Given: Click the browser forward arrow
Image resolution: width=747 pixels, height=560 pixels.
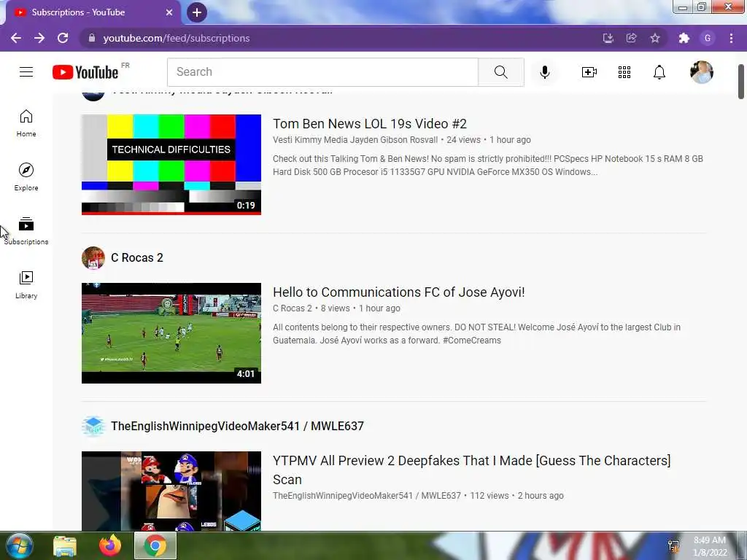Looking at the screenshot, I should tap(39, 38).
